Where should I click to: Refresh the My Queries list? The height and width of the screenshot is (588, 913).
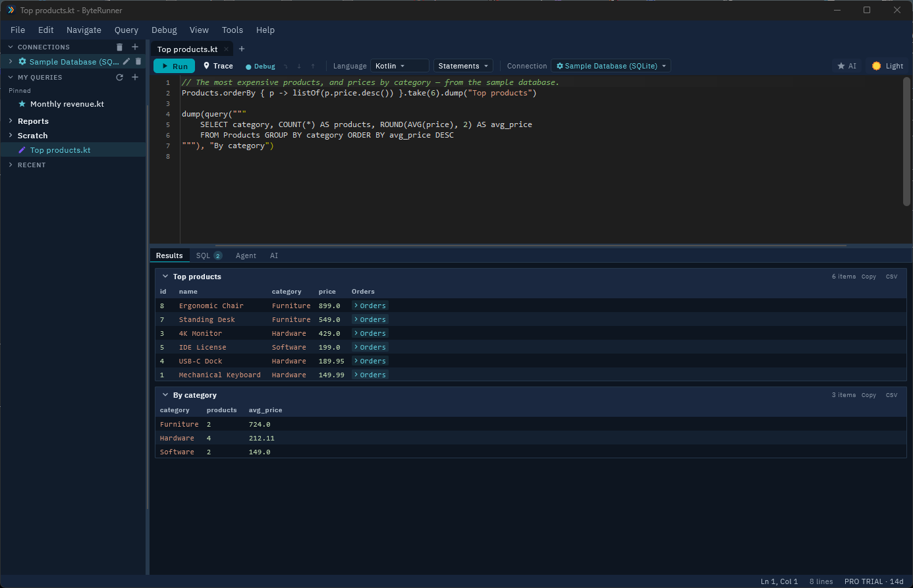pos(119,77)
